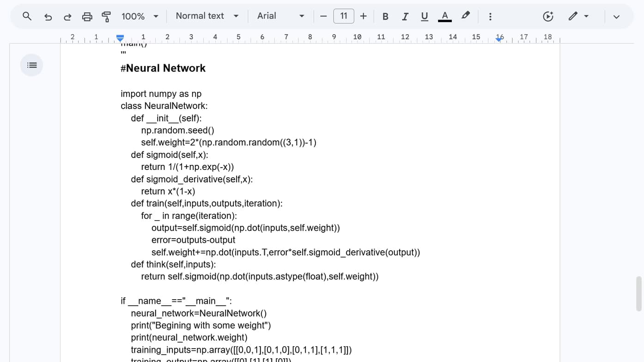Screen dimensions: 644x362
Task: Redo the last edit
Action: [67, 15]
